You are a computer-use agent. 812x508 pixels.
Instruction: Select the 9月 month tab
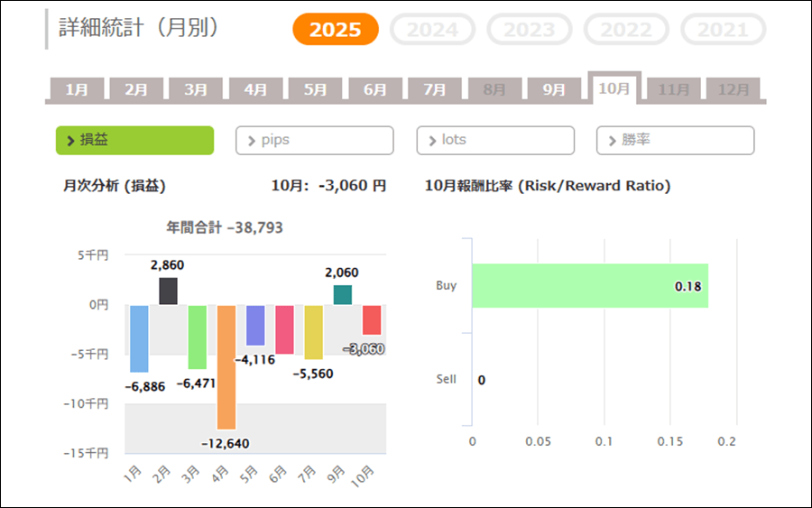tap(554, 89)
